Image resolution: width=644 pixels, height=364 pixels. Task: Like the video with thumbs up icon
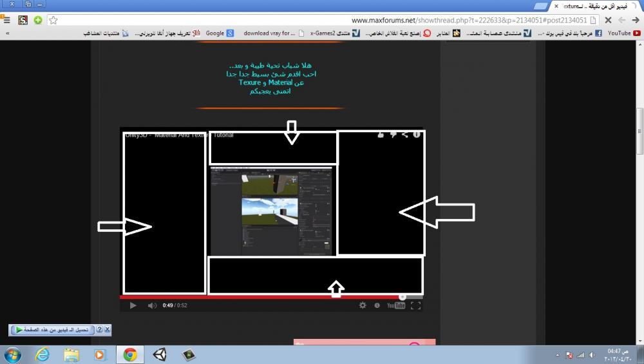(x=381, y=135)
